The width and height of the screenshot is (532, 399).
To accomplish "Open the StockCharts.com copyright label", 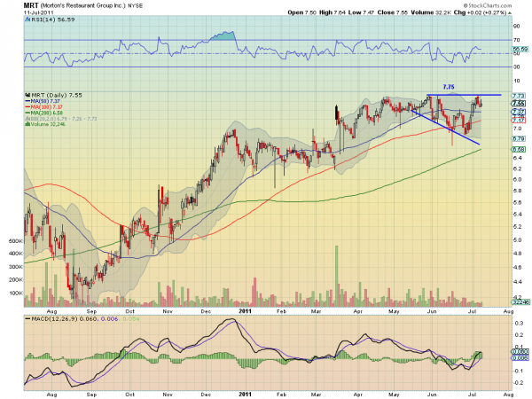I will click(488, 5).
